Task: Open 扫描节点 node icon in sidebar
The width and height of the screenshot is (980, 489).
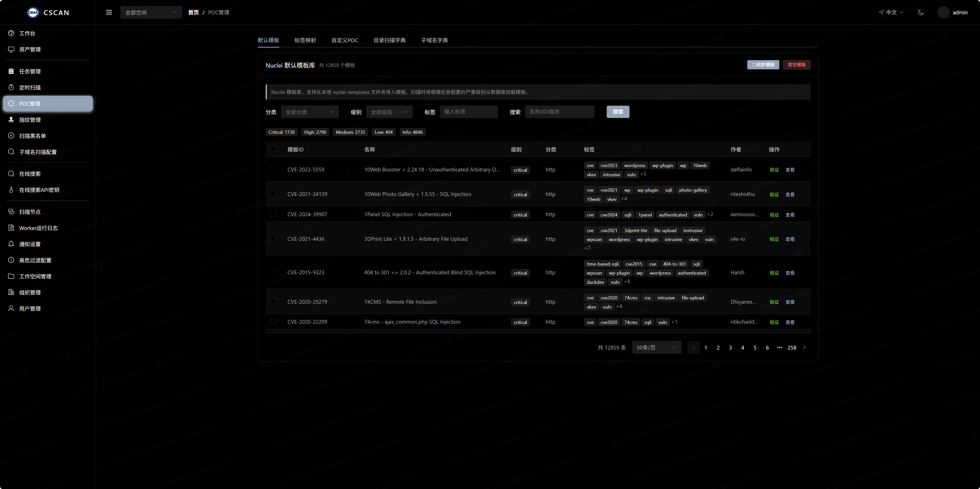Action: click(x=11, y=211)
